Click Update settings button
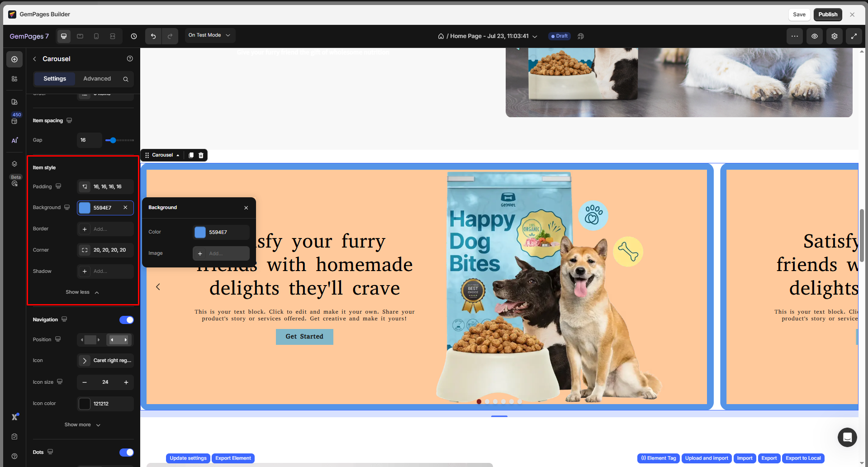868x467 pixels. coord(188,458)
